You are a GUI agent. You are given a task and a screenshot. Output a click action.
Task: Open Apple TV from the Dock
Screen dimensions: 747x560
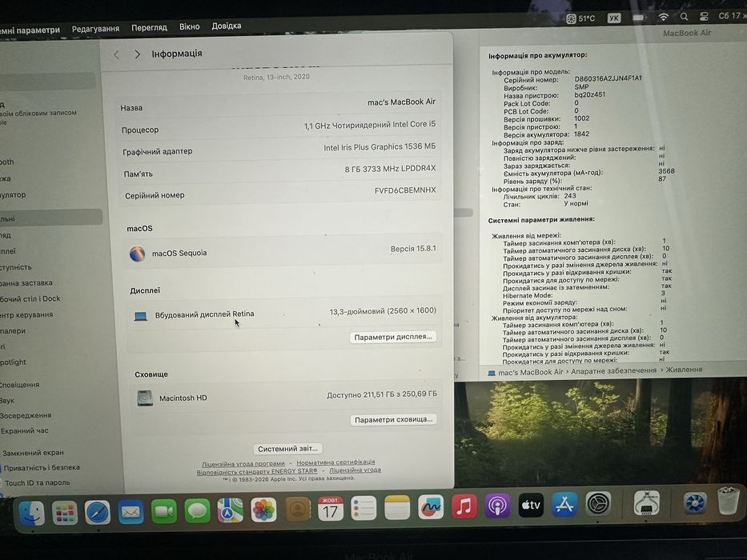click(531, 505)
